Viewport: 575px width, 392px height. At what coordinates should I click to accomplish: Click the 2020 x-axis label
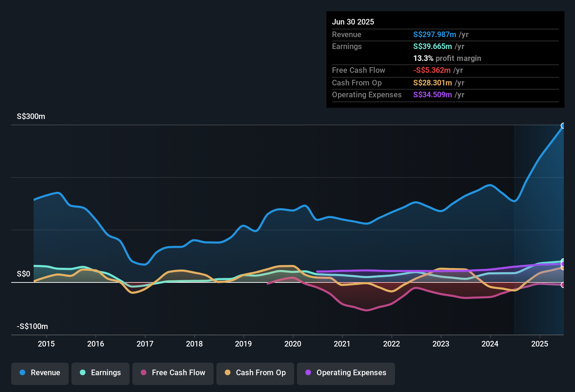click(x=293, y=344)
